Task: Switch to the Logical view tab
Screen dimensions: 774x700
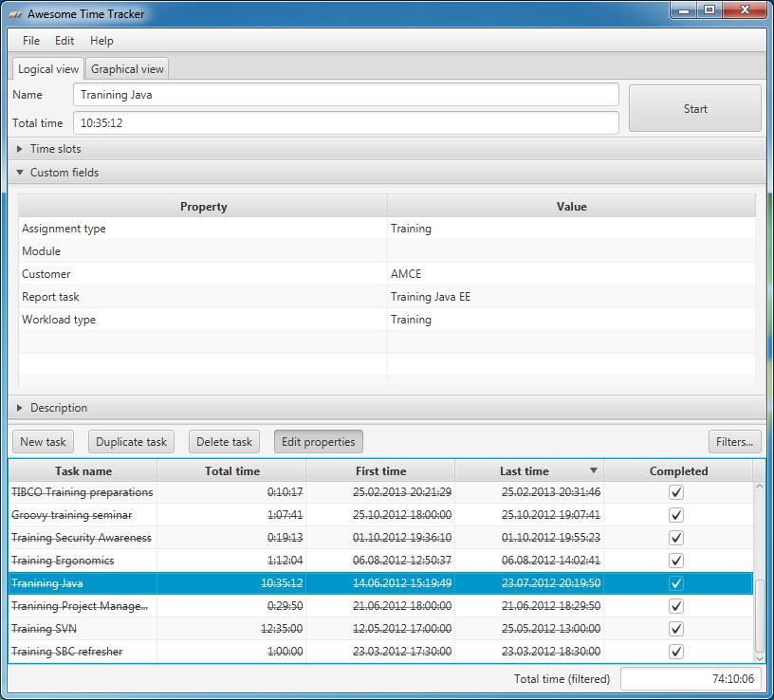Action: click(47, 68)
